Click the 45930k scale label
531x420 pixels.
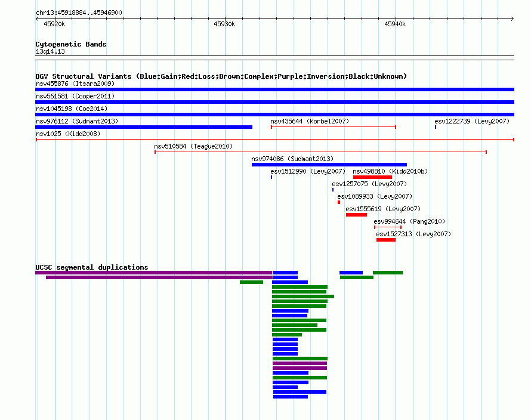(x=224, y=24)
